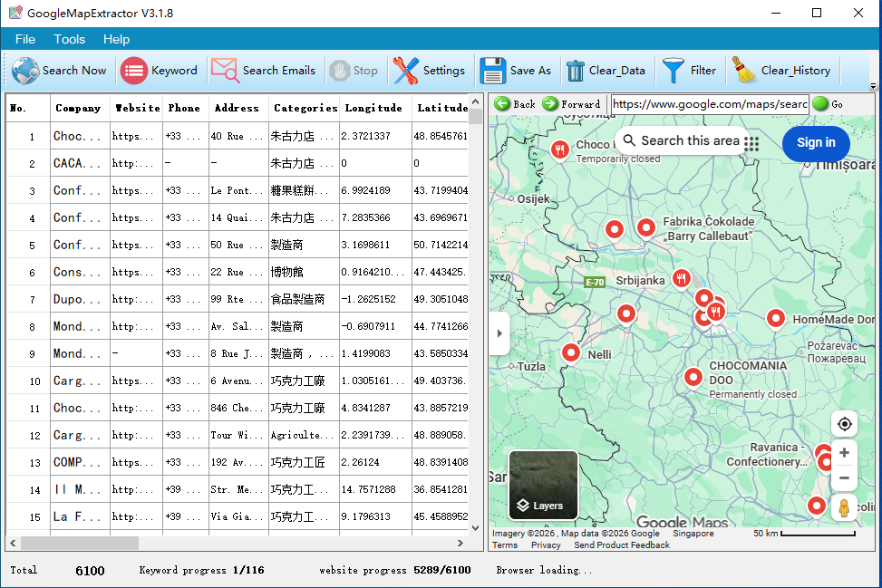
Task: Click the browser URL address field
Action: click(709, 104)
